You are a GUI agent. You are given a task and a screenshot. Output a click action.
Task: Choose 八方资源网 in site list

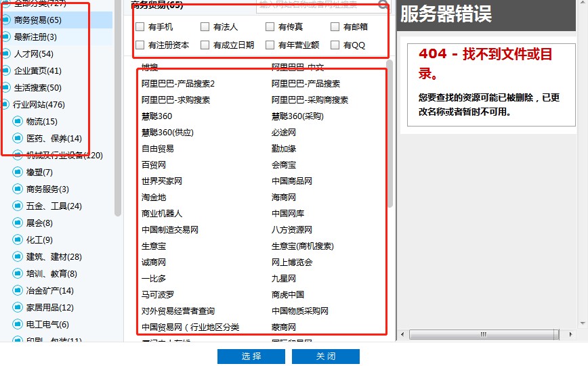(292, 229)
